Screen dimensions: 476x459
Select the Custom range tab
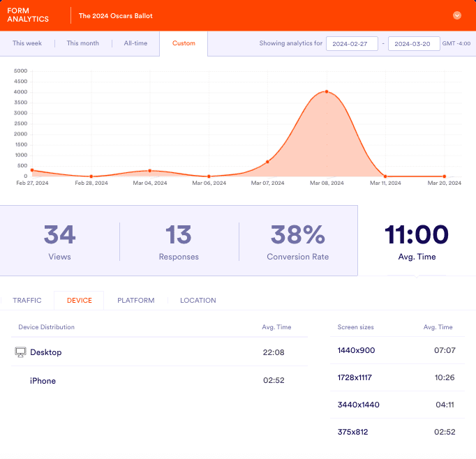[x=184, y=43]
